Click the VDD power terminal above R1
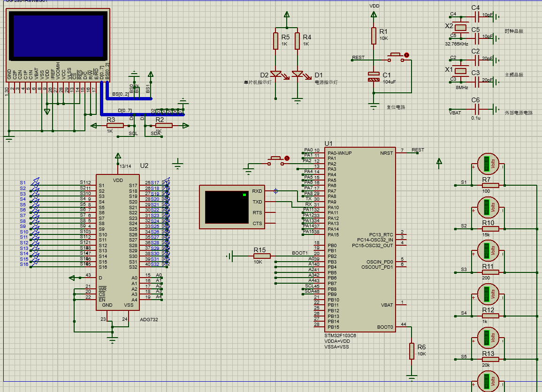The height and width of the screenshot is (392, 542). 374,15
